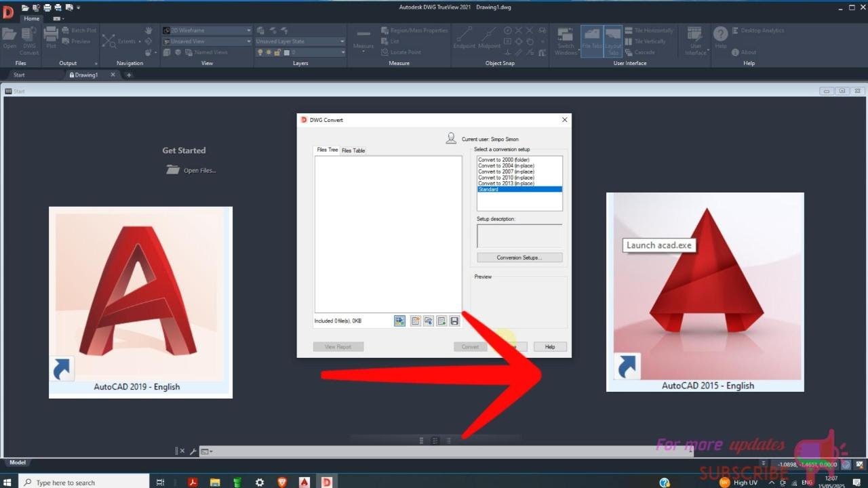Switch to the Files Tree tab
The image size is (868, 488).
[x=328, y=150]
